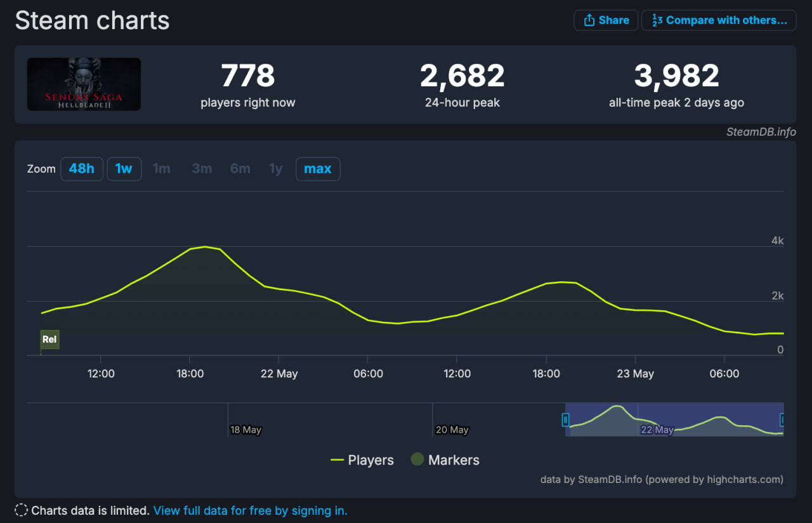The width and height of the screenshot is (812, 523).
Task: Set chart zoom to 48h
Action: pos(82,169)
